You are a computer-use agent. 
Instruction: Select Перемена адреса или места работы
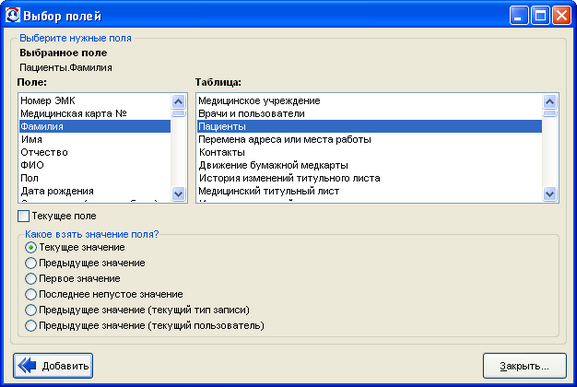click(x=369, y=139)
